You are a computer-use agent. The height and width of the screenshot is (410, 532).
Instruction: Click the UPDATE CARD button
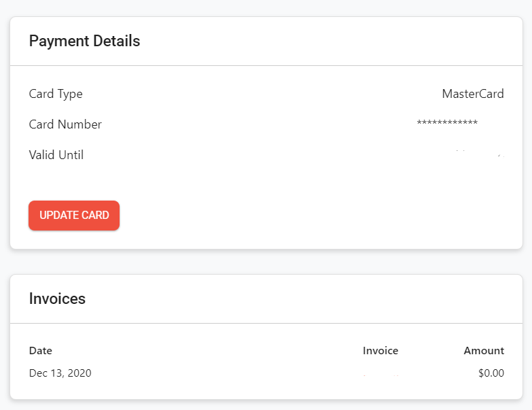coord(74,216)
